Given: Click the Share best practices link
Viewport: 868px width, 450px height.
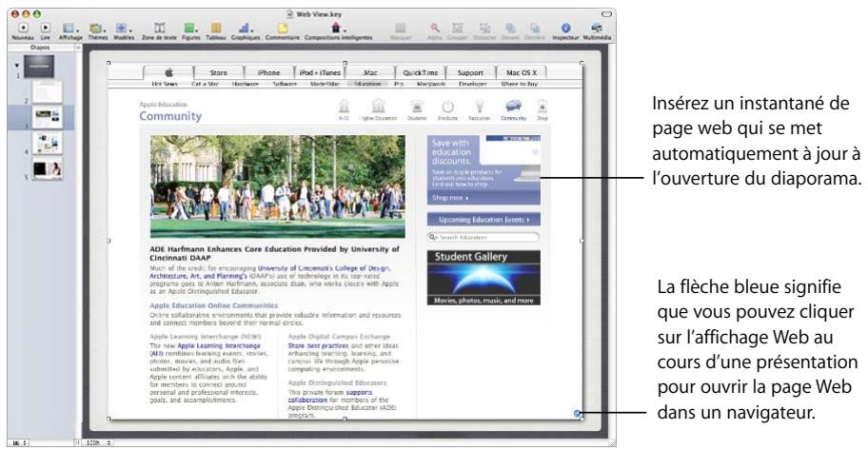Looking at the screenshot, I should coord(318,345).
